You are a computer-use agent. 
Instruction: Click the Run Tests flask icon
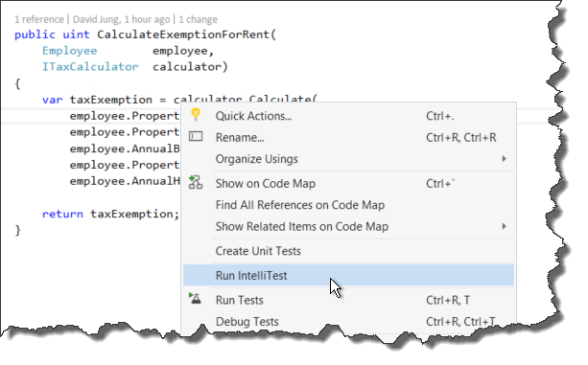(195, 298)
